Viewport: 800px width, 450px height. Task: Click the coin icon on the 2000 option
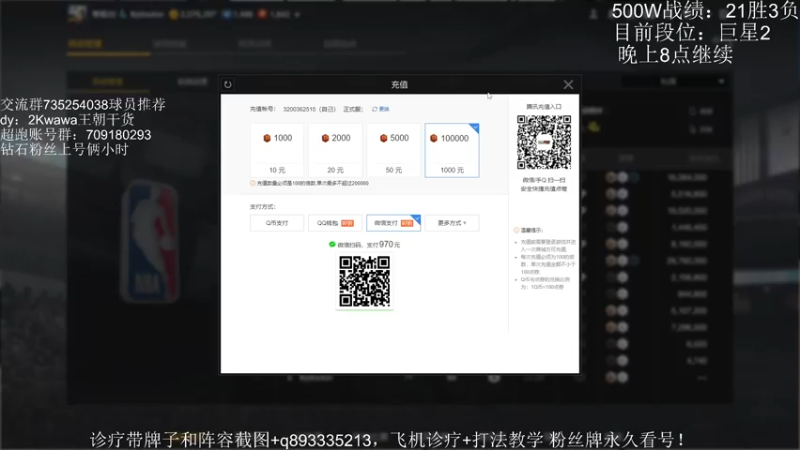(325, 138)
